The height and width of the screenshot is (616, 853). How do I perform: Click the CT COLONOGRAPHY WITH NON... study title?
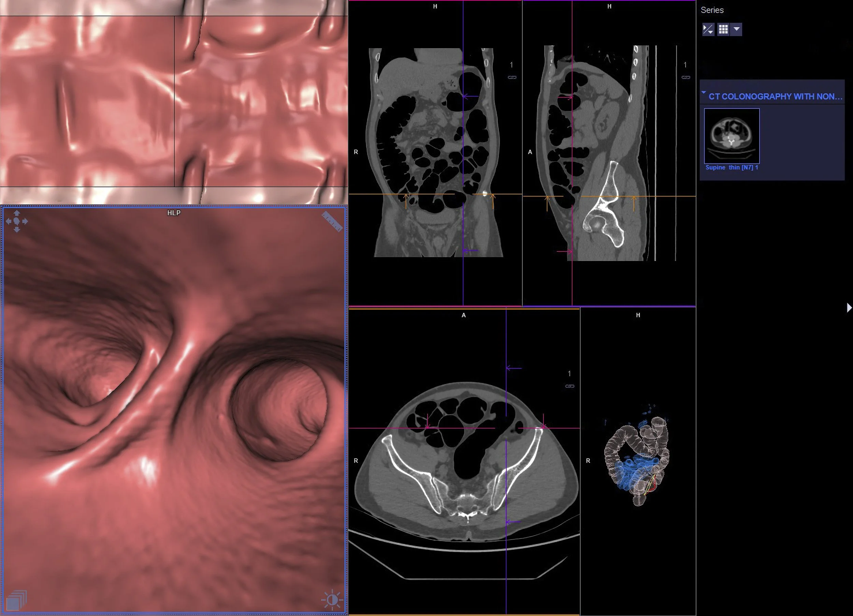pos(775,97)
